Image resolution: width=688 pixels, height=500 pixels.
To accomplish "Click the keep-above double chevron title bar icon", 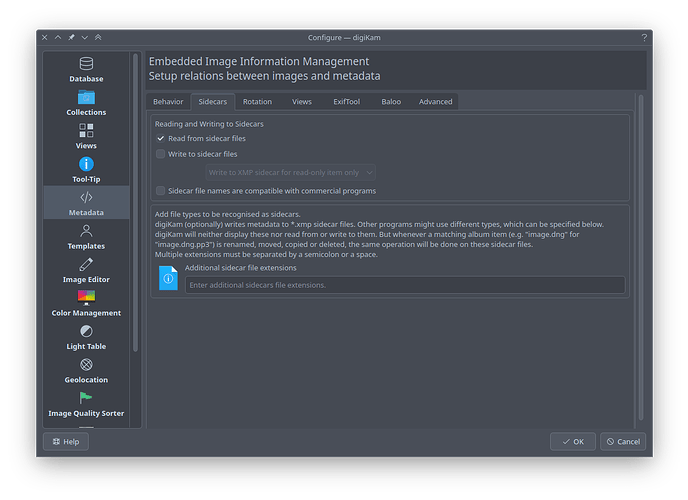I will 98,37.
